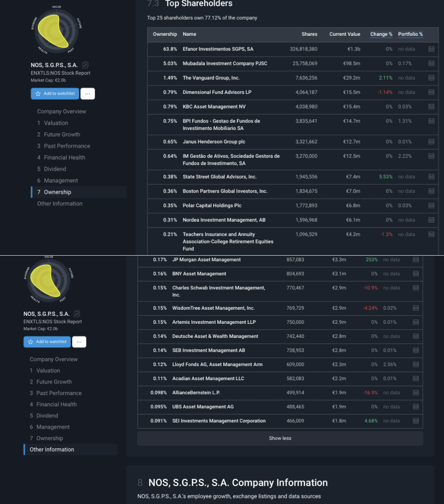Click the -10.9% change for Charles Schwab
This screenshot has height=504, width=444.
pos(370,288)
